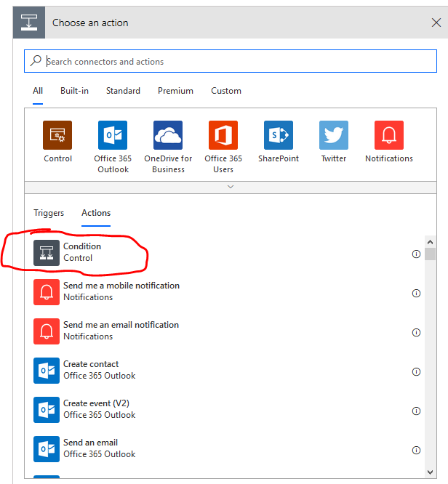Show info for Send me an email notification
The image size is (448, 484).
pos(416,332)
